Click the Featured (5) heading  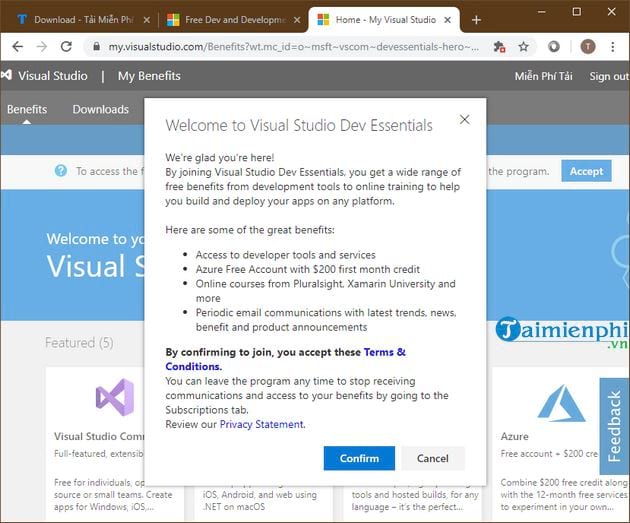click(79, 343)
